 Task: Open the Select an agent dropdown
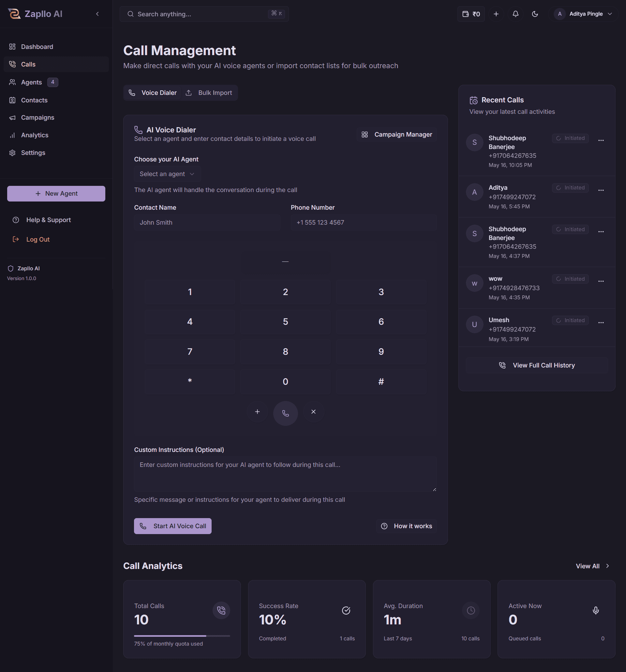click(167, 174)
